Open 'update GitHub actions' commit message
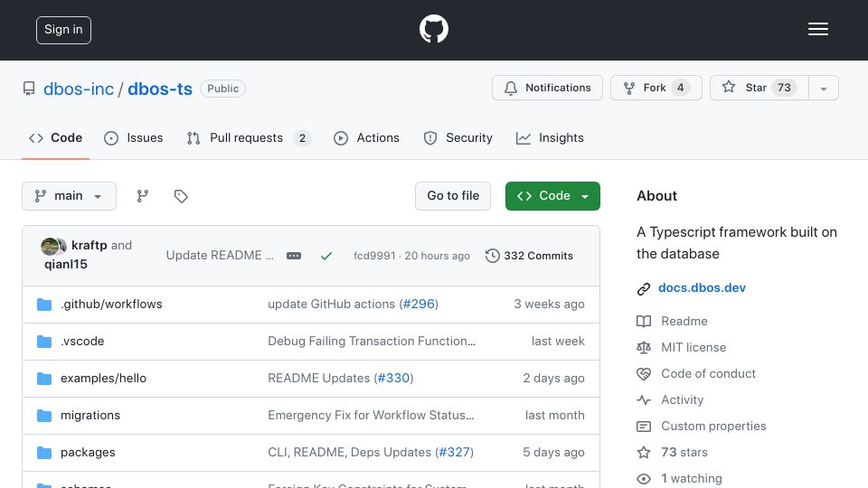Image resolution: width=868 pixels, height=488 pixels. 332,304
